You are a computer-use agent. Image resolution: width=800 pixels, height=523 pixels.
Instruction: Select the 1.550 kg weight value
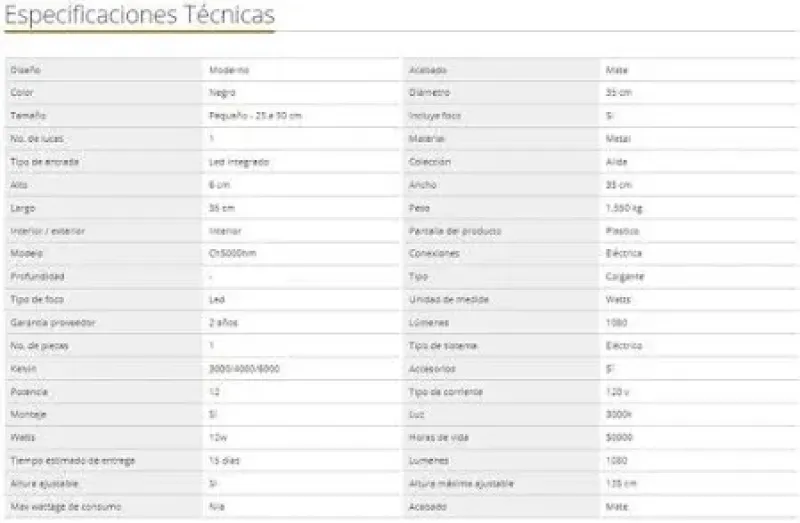click(625, 208)
